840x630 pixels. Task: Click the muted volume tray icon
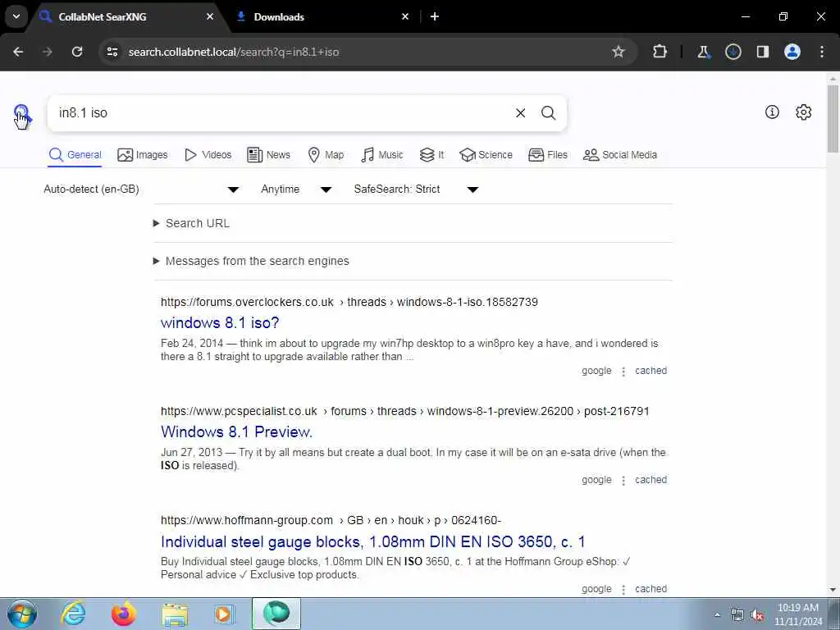point(757,615)
